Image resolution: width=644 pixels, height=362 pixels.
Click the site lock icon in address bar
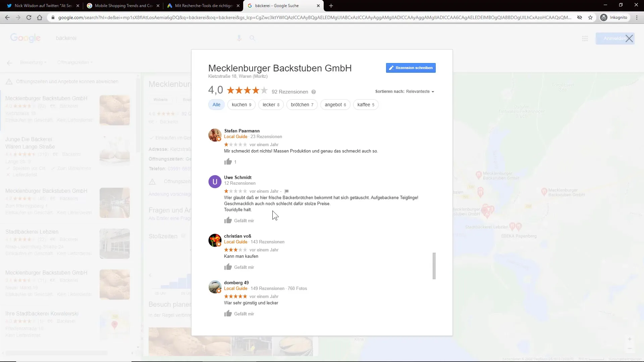53,17
